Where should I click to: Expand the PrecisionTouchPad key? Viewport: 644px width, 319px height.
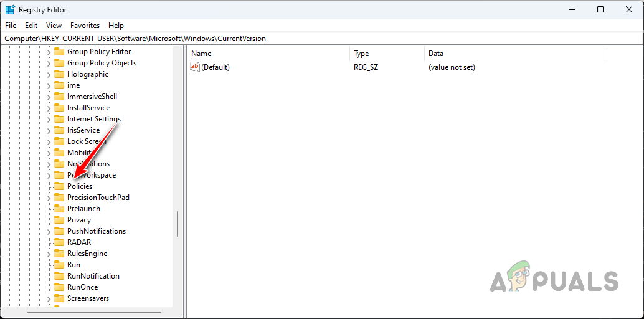pos(49,198)
